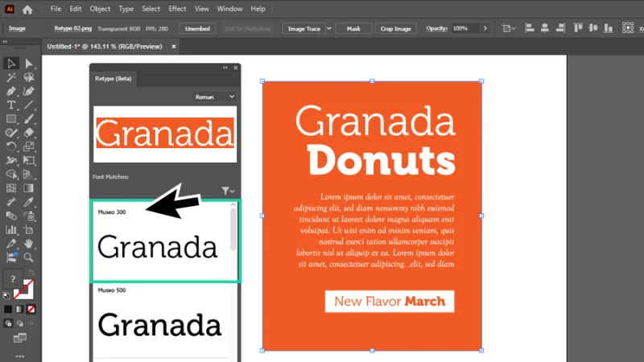Activate the Curvature tool
Image resolution: width=644 pixels, height=362 pixels.
(29, 91)
